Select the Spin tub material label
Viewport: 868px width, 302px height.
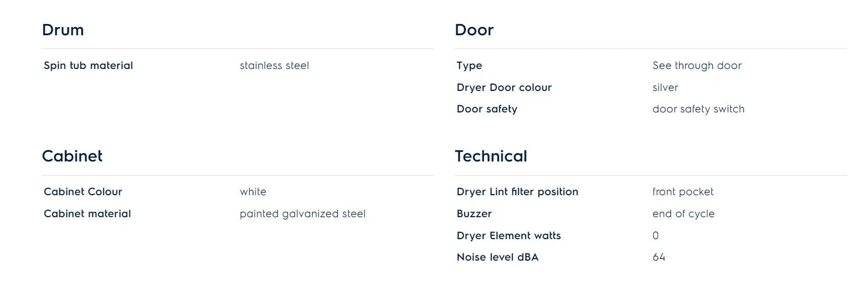(88, 66)
